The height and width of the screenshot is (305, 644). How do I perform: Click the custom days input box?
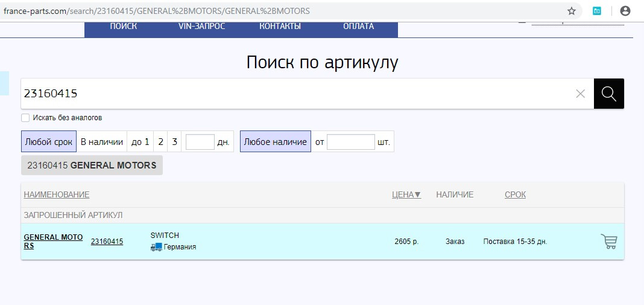[x=200, y=142]
